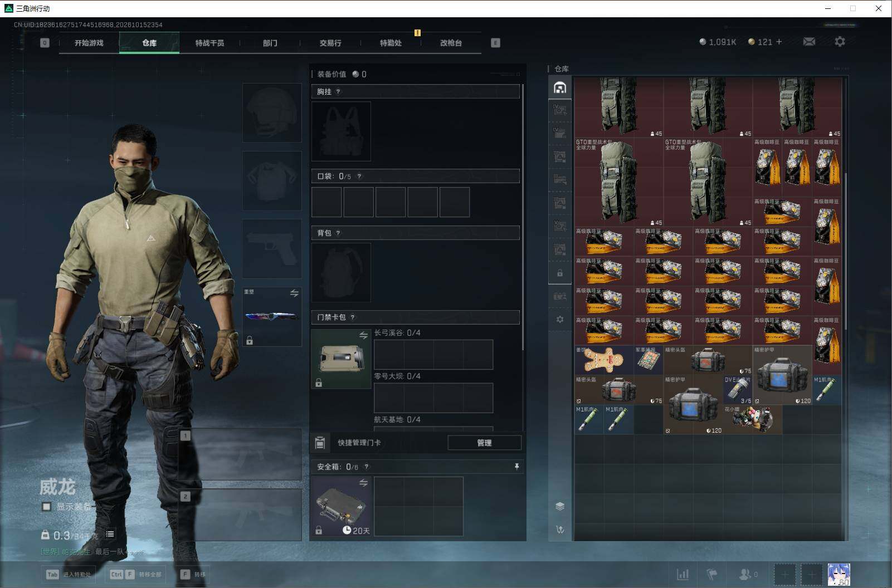Image resolution: width=892 pixels, height=588 pixels.
Task: Open the statistics bar-chart icon at bottom right
Action: 683,574
